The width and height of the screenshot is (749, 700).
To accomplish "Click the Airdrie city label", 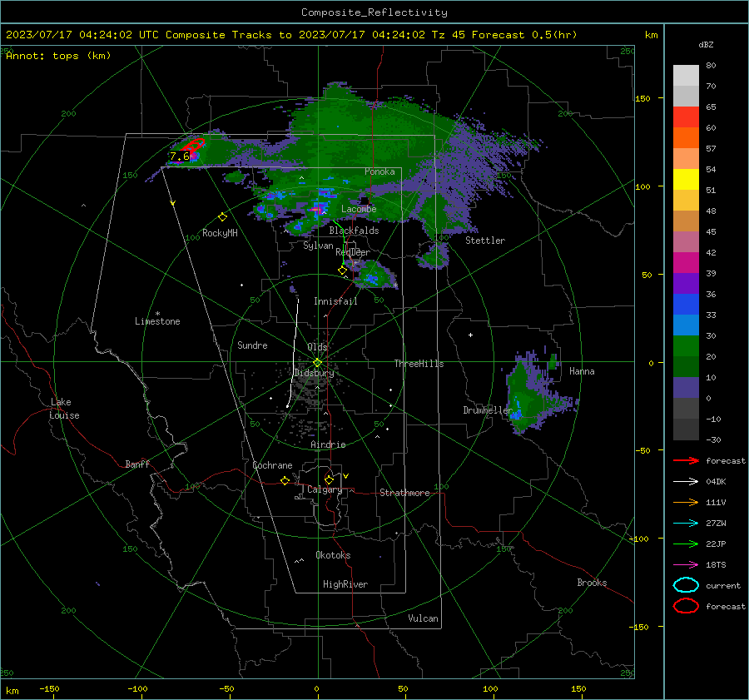I will tap(328, 444).
